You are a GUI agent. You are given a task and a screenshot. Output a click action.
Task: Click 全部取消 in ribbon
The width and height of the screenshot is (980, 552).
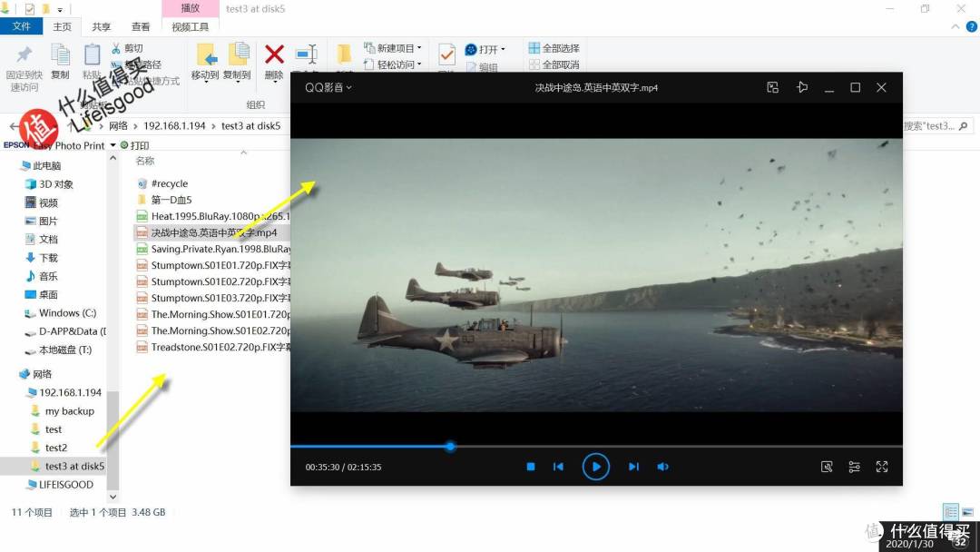554,64
